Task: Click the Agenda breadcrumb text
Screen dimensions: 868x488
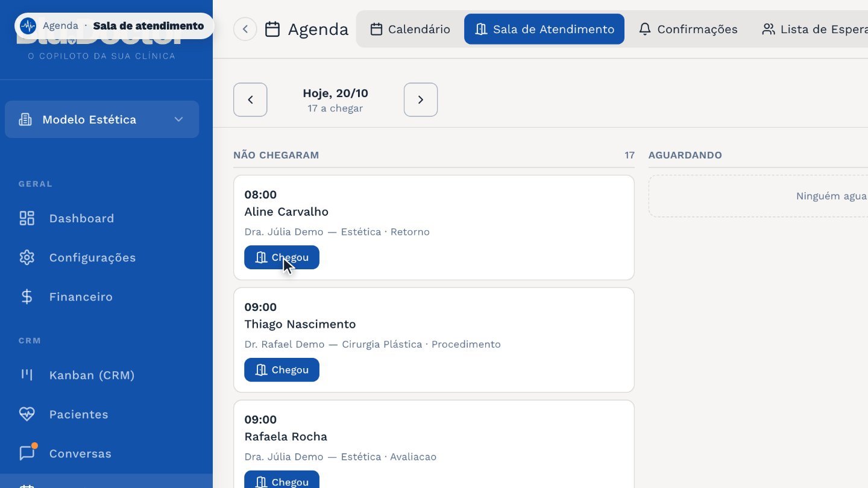Action: click(60, 26)
